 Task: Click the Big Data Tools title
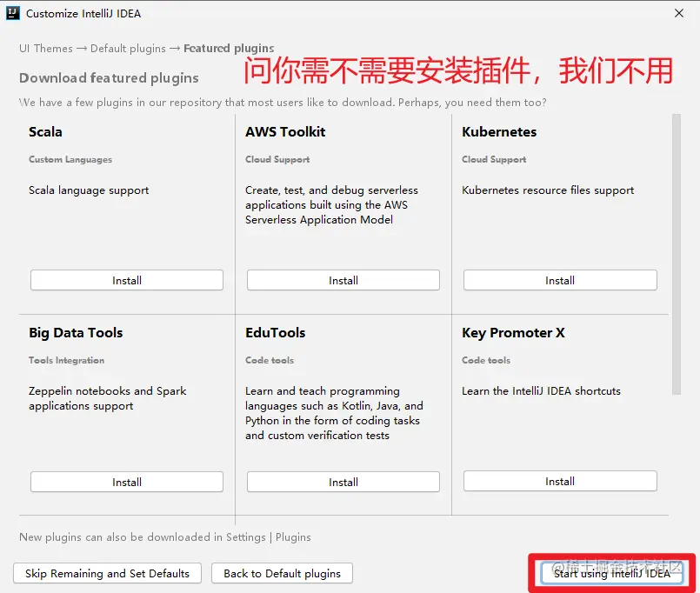click(76, 333)
